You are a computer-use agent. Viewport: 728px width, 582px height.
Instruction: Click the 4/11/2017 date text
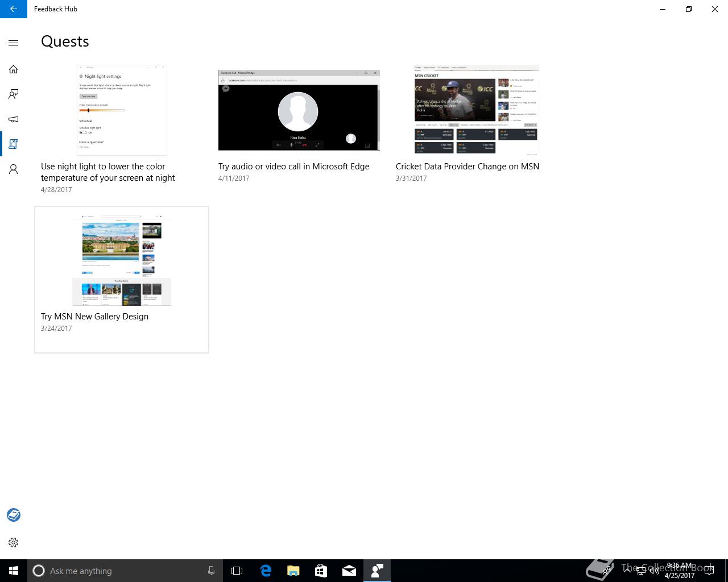[x=234, y=178]
